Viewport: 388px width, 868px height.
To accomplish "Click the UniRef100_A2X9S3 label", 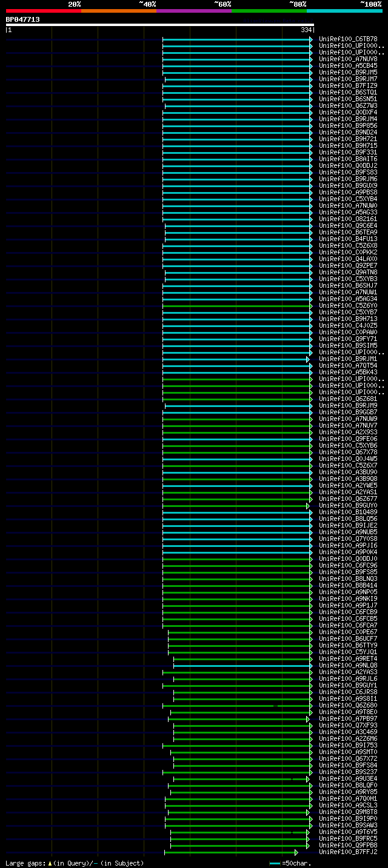I will [x=349, y=432].
